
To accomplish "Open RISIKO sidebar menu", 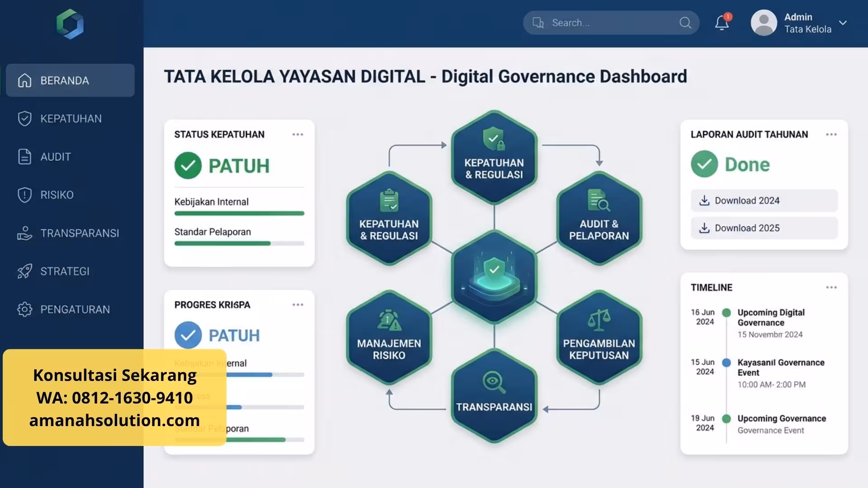I will coord(70,195).
